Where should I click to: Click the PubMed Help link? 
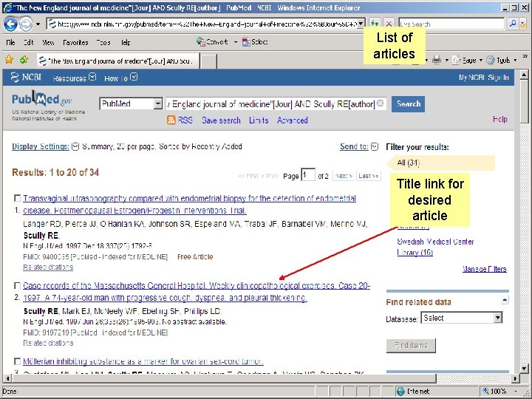click(x=500, y=119)
